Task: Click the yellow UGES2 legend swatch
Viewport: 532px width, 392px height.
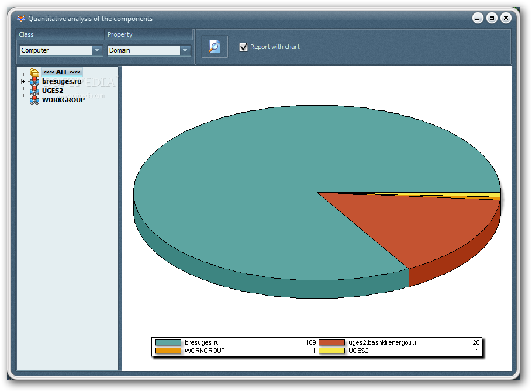Action: point(332,351)
